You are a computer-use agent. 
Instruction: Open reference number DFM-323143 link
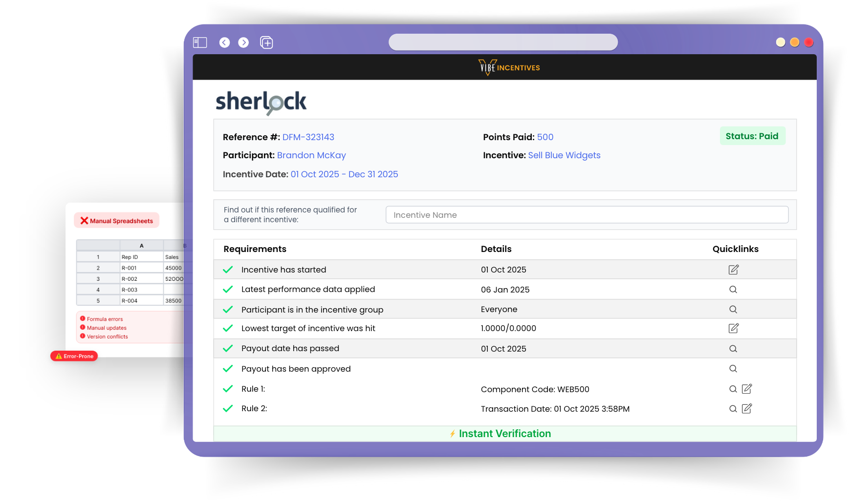308,137
